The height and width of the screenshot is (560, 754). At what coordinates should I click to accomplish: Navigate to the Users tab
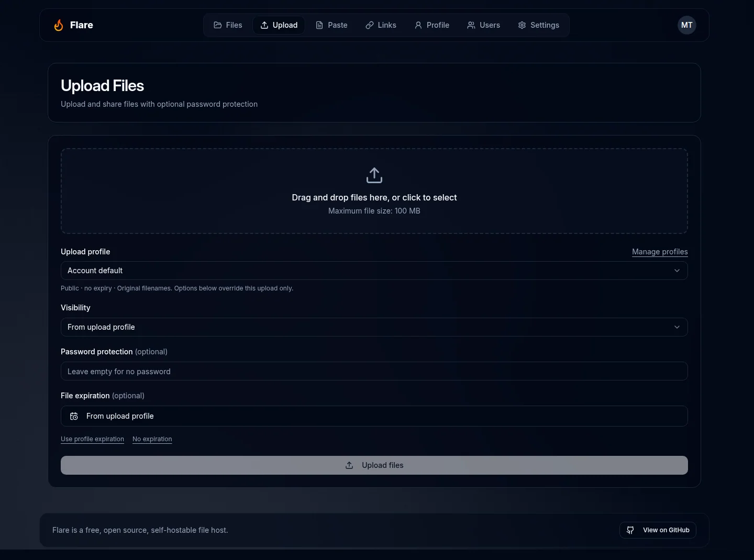[483, 25]
